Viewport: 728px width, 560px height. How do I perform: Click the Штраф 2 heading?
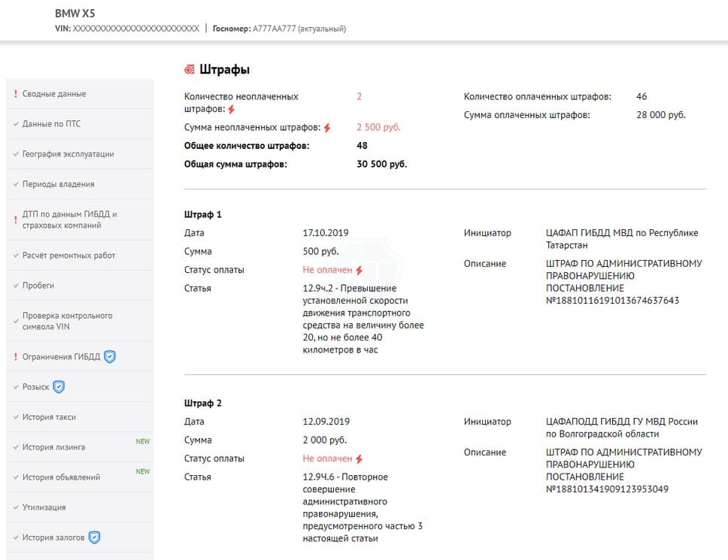coord(203,403)
